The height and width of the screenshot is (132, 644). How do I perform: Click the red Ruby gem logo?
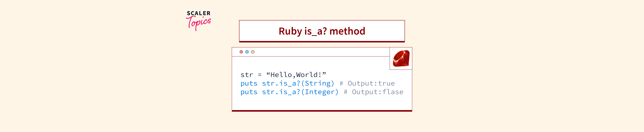pos(401,59)
